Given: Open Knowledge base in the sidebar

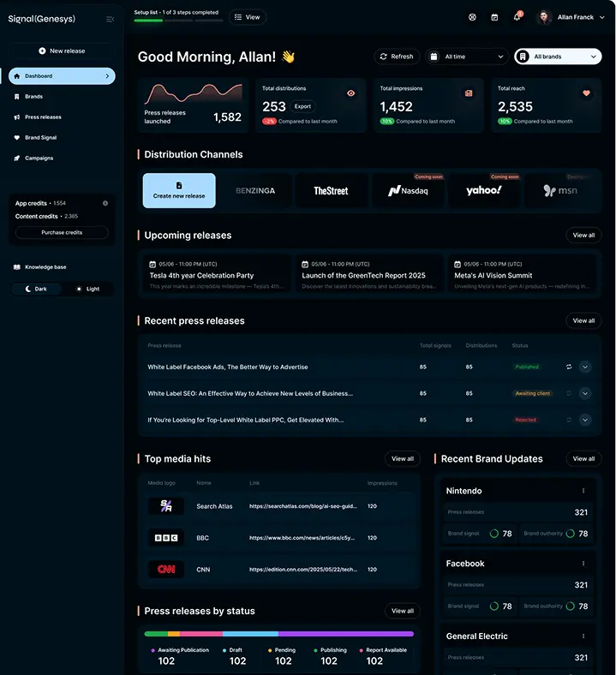Looking at the screenshot, I should click(x=45, y=267).
